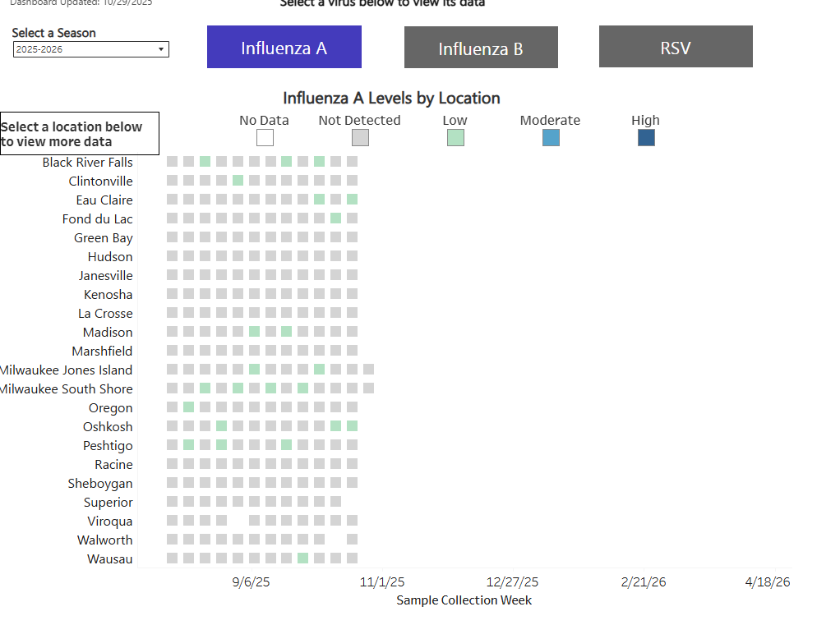The height and width of the screenshot is (625, 840).
Task: Select the Influenza A virus button
Action: (x=284, y=47)
